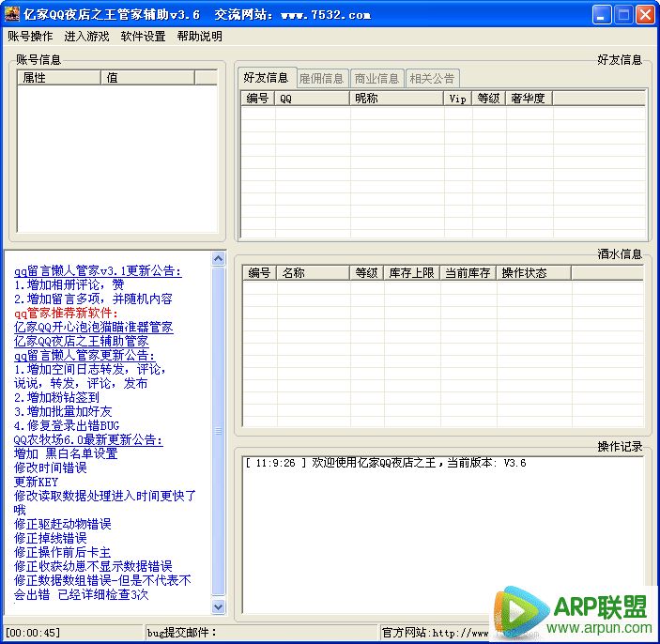The height and width of the screenshot is (644, 660).
Task: Click friend table Vip column header
Action: pyautogui.click(x=458, y=99)
